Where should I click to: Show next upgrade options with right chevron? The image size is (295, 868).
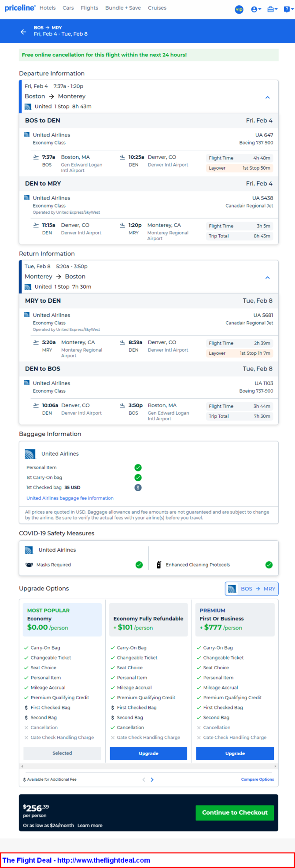click(x=152, y=779)
